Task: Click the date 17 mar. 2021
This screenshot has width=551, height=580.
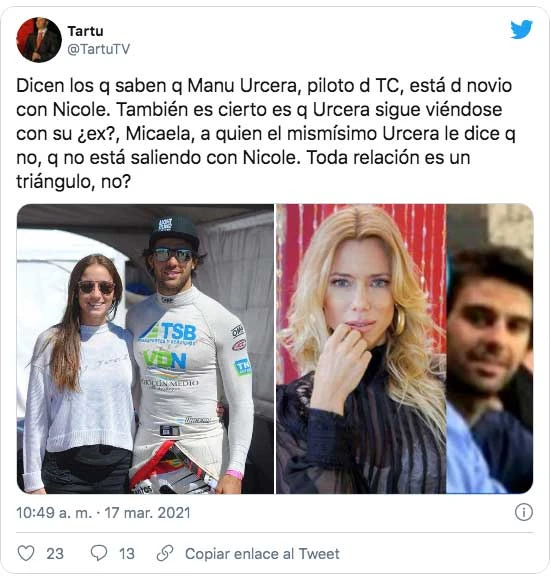Action: coord(147,513)
